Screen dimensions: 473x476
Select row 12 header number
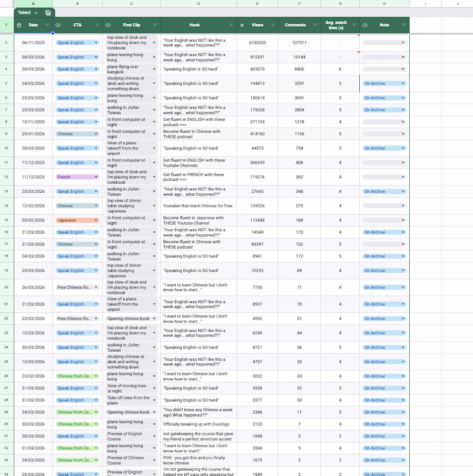tap(6, 177)
